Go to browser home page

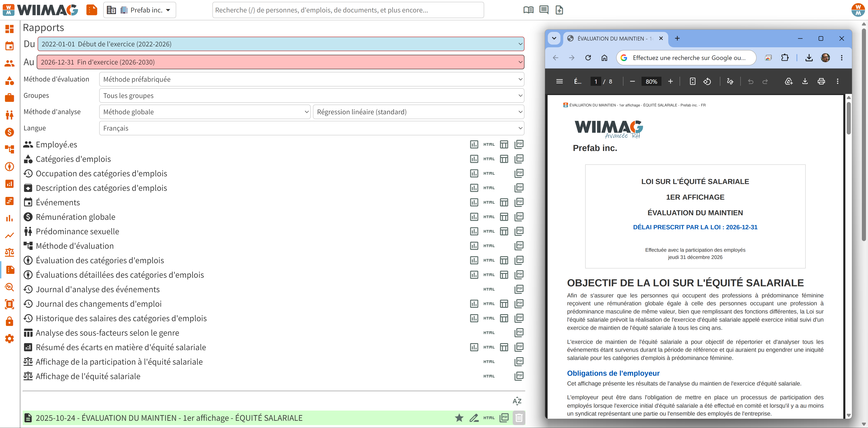[x=604, y=58]
